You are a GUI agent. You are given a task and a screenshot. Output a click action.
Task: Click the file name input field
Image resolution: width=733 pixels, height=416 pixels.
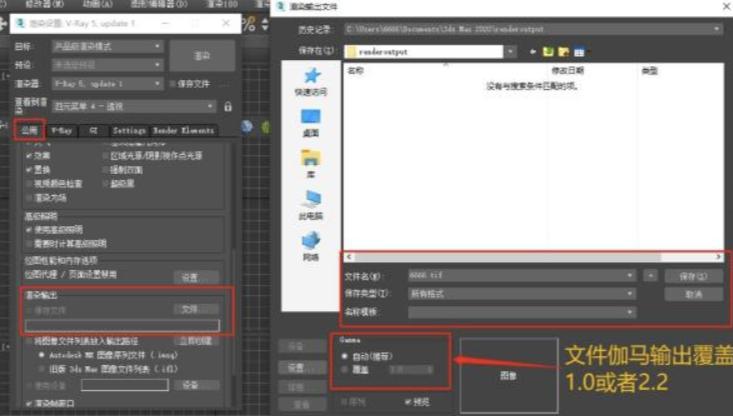tap(520, 274)
